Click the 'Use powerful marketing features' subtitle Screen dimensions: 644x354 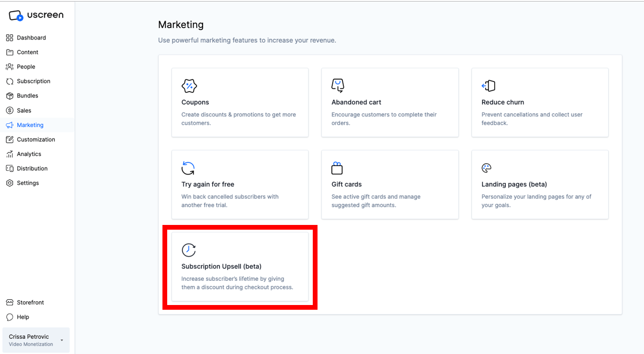click(x=247, y=40)
